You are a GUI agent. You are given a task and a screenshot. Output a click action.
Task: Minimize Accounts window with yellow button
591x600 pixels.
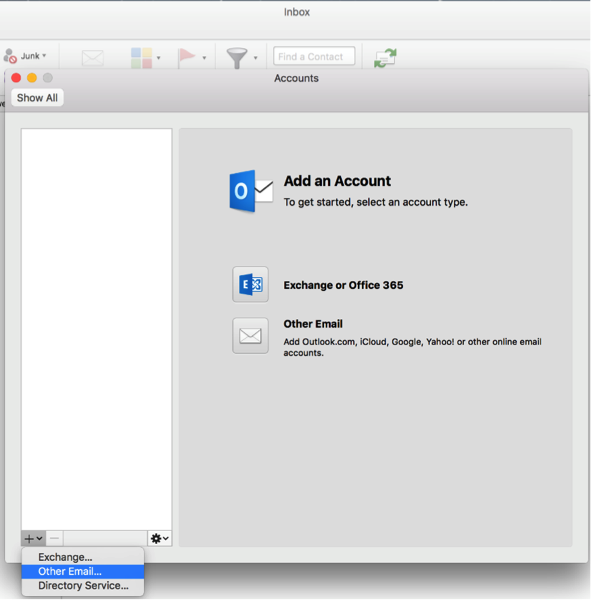32,78
